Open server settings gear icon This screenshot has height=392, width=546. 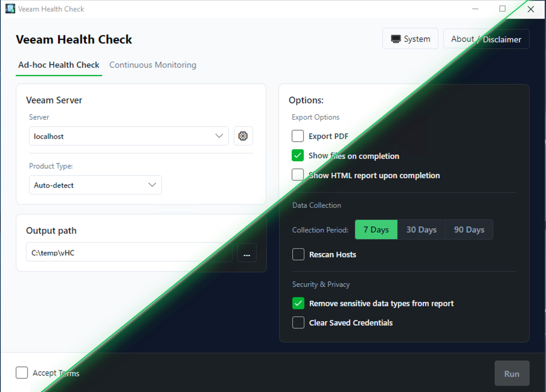point(243,136)
